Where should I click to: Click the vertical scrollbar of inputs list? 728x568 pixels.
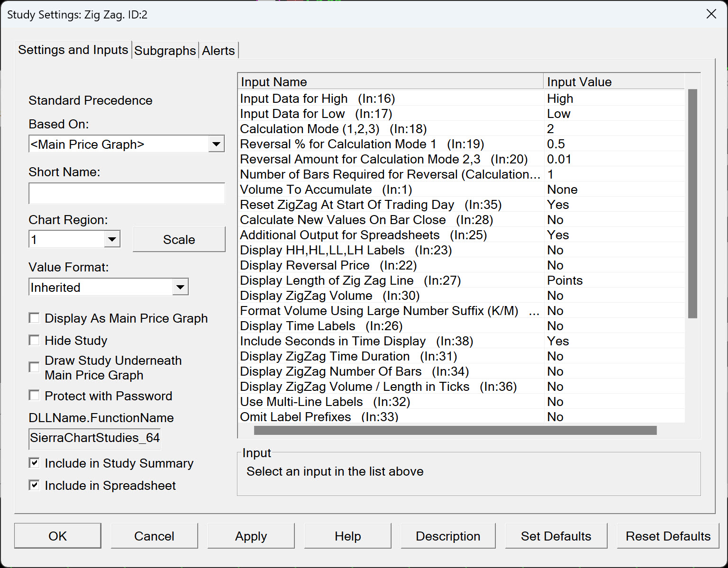(692, 204)
